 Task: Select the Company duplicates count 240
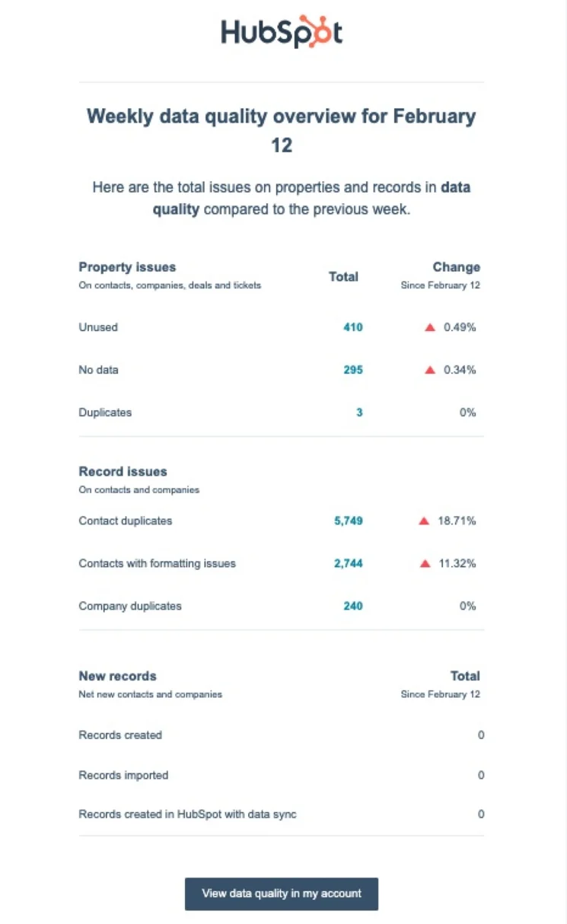point(353,606)
